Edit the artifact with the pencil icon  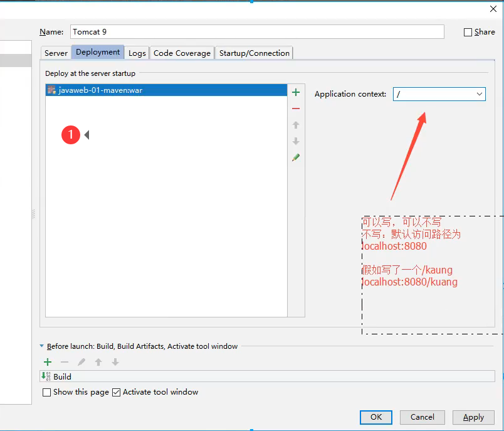point(296,157)
